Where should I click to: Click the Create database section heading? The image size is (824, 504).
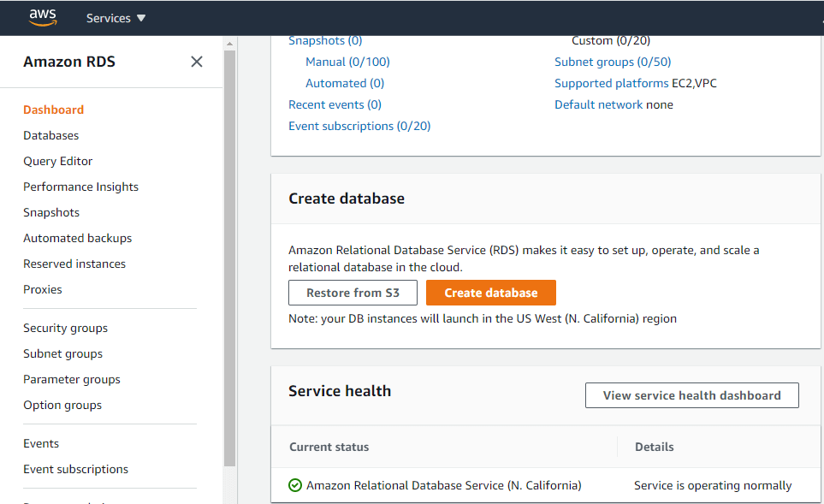tap(347, 199)
